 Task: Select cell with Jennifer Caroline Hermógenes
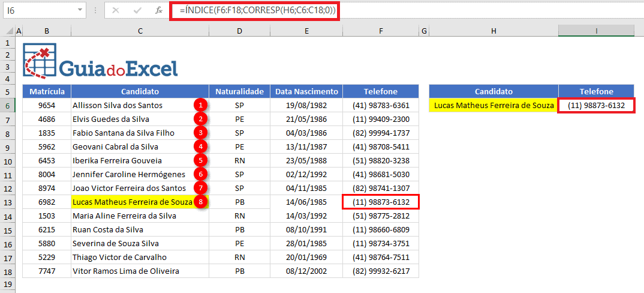(x=140, y=174)
